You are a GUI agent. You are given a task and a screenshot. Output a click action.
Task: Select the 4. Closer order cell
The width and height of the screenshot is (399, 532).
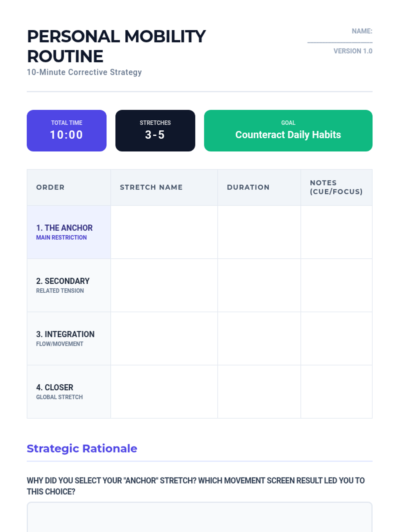tap(69, 392)
